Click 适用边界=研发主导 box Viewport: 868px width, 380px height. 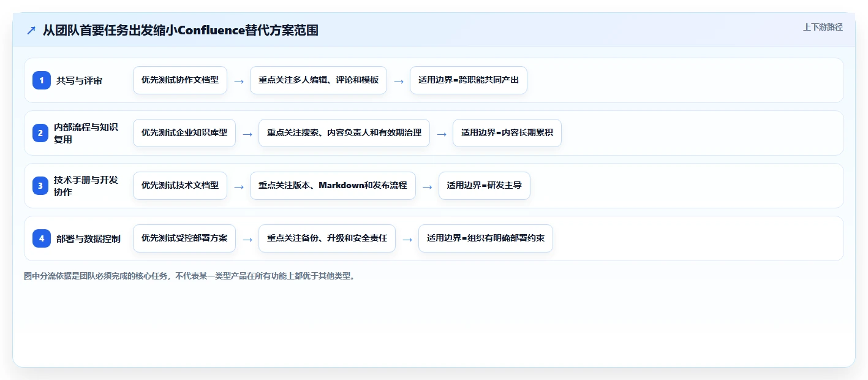click(x=485, y=186)
